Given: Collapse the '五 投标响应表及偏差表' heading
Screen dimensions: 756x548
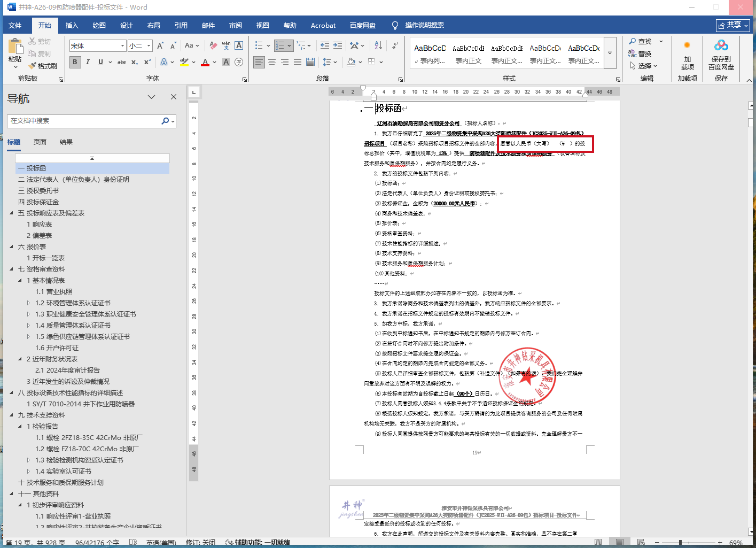Looking at the screenshot, I should pyautogui.click(x=12, y=213).
